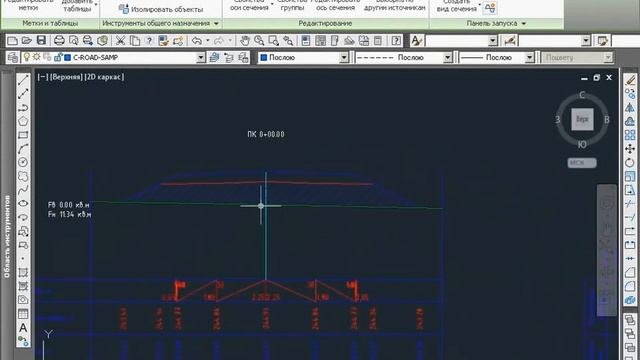The height and width of the screenshot is (360, 640).
Task: Open Layer Properties Manager icon
Action: pos(13,58)
